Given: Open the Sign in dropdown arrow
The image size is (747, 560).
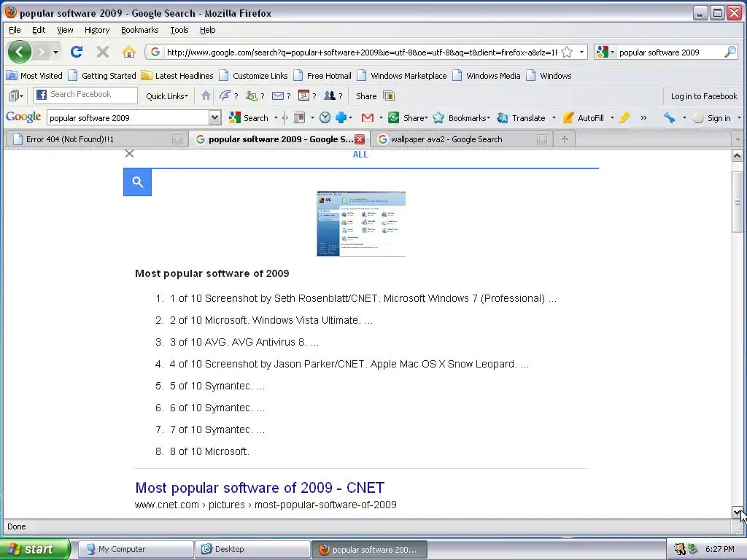Looking at the screenshot, I should [739, 117].
